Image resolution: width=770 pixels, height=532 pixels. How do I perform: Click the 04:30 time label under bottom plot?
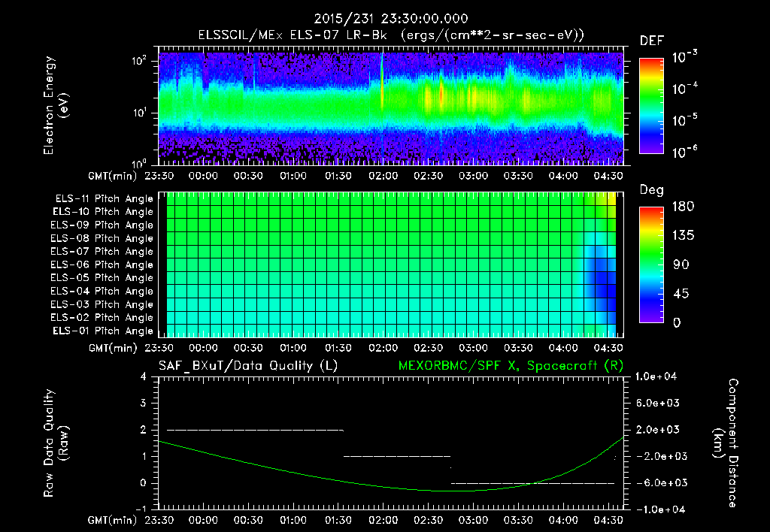[x=608, y=520]
